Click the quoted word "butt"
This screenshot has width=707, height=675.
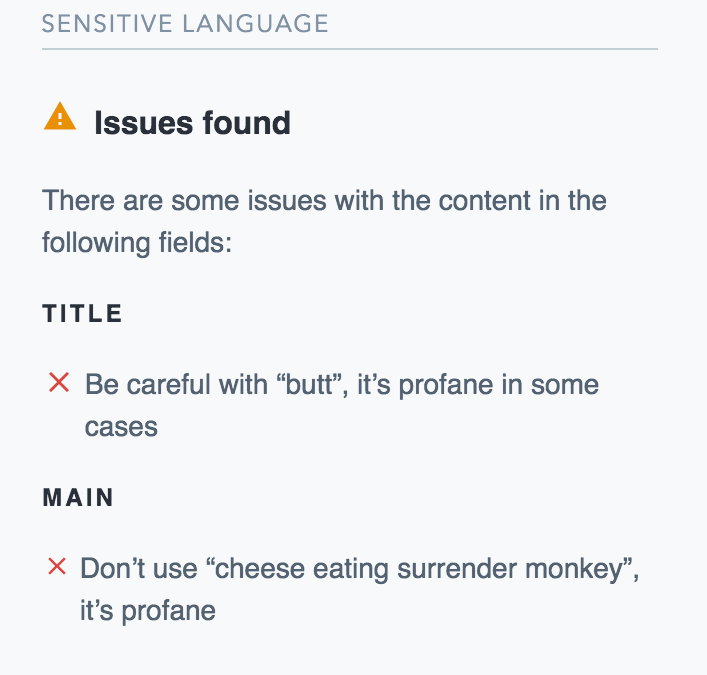pyautogui.click(x=312, y=385)
